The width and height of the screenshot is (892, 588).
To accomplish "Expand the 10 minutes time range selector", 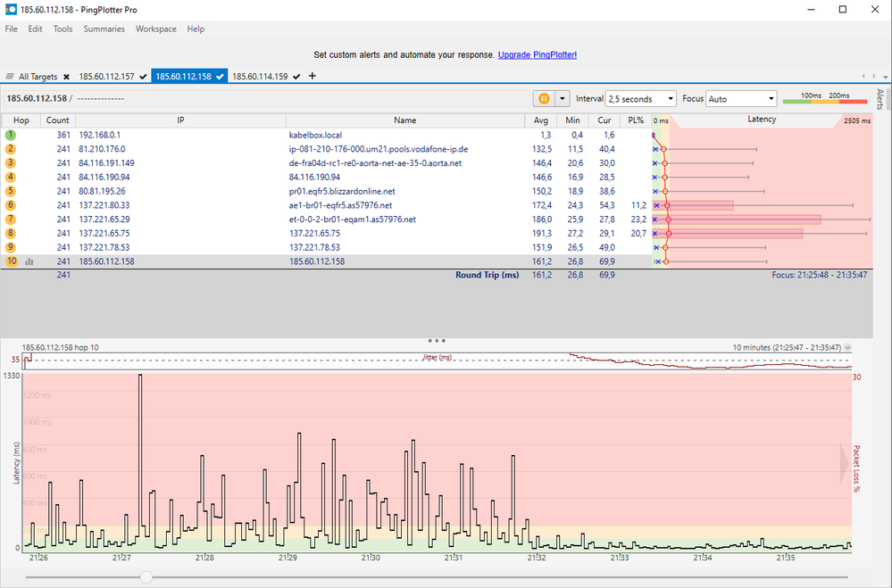I will coord(847,347).
